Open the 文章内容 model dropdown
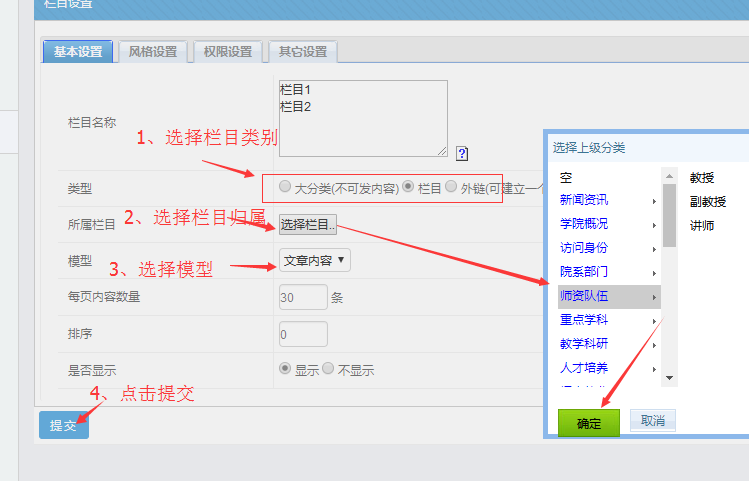The width and height of the screenshot is (749, 481). [315, 260]
